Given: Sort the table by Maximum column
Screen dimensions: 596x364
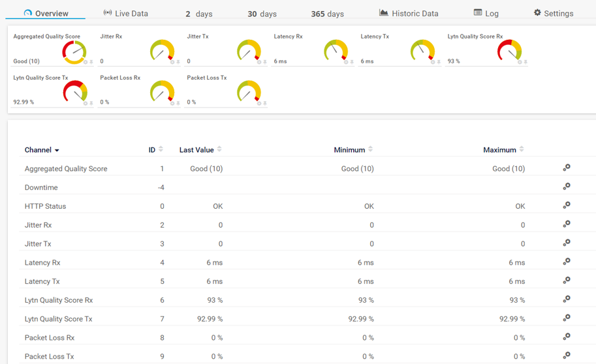Looking at the screenshot, I should [x=522, y=149].
